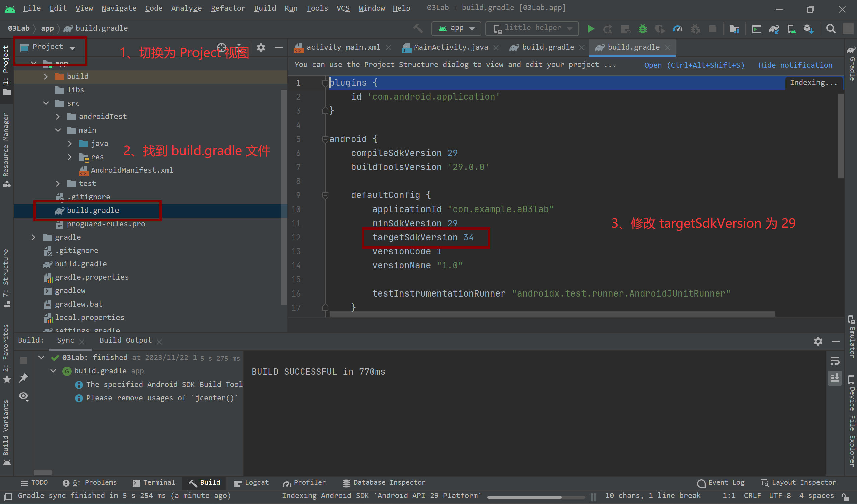Click Scroll to End icon in build output
This screenshot has width=857, height=504.
[835, 378]
